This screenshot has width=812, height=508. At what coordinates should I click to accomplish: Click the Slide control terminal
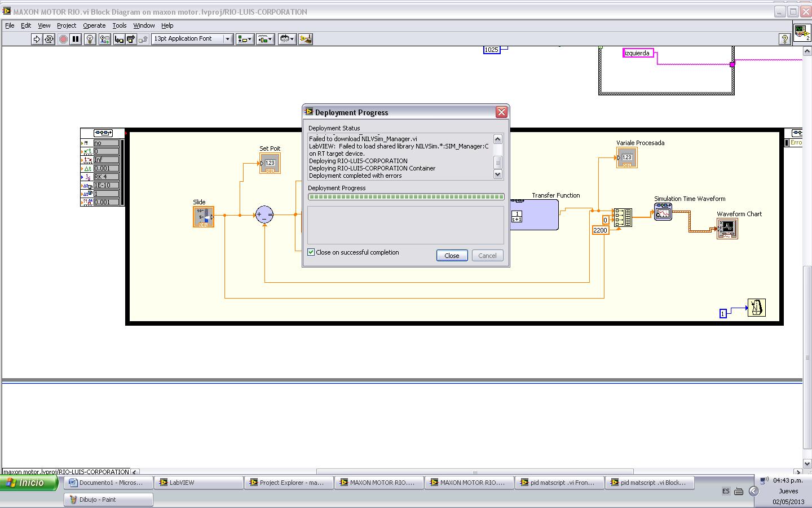pyautogui.click(x=204, y=217)
